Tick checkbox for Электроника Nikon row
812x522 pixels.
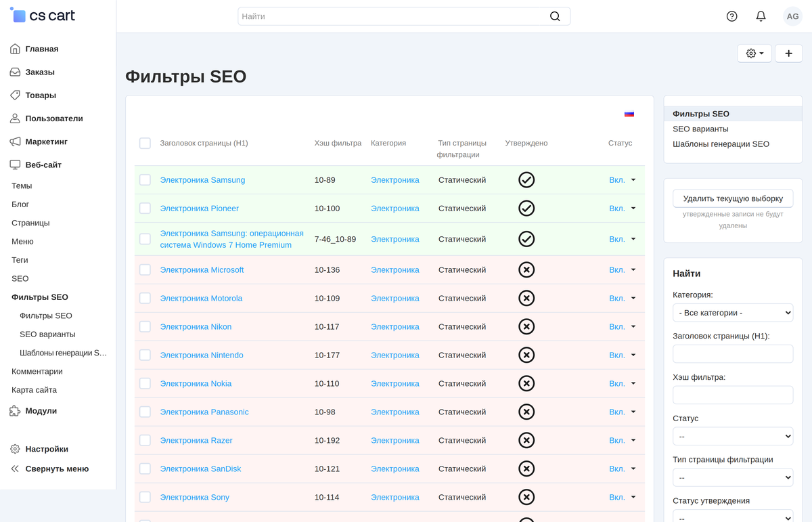click(x=145, y=327)
